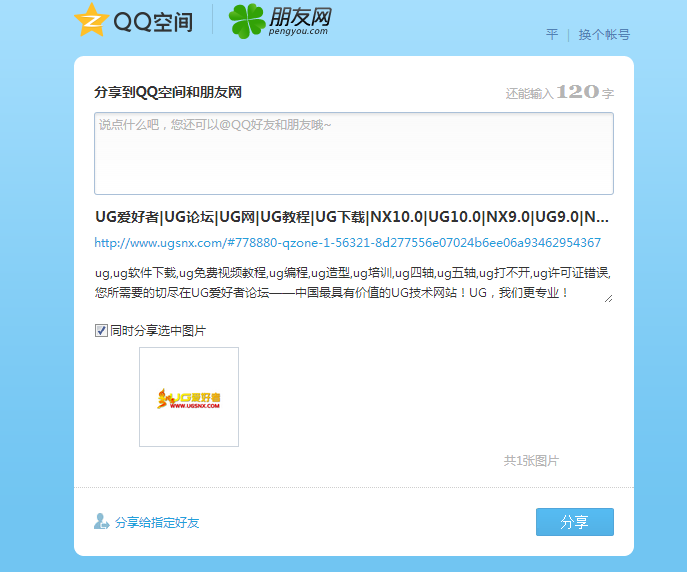The width and height of the screenshot is (687, 572).
Task: Click the 还能输入120字 counter text
Action: (x=560, y=92)
